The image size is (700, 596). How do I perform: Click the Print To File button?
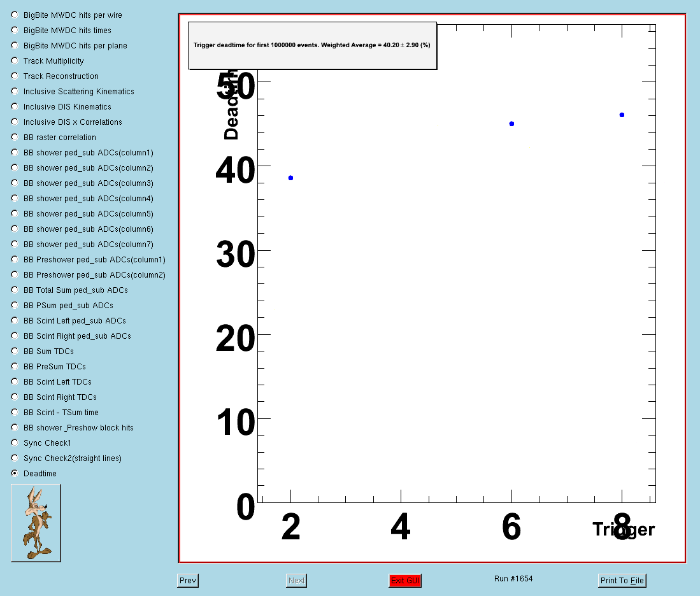tap(622, 580)
